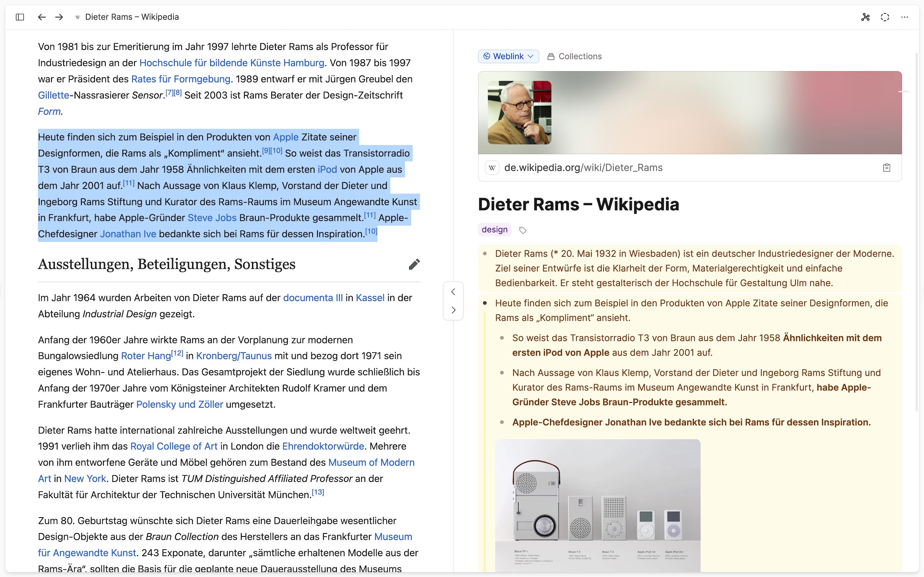Screen dimensions: 924x577
Task: Open Collections
Action: [575, 56]
